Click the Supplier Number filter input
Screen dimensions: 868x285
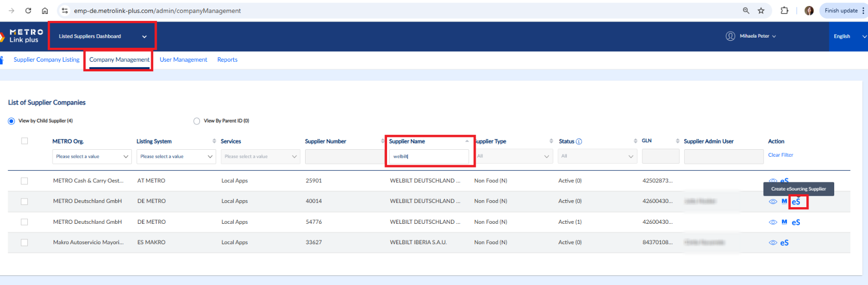tap(345, 157)
